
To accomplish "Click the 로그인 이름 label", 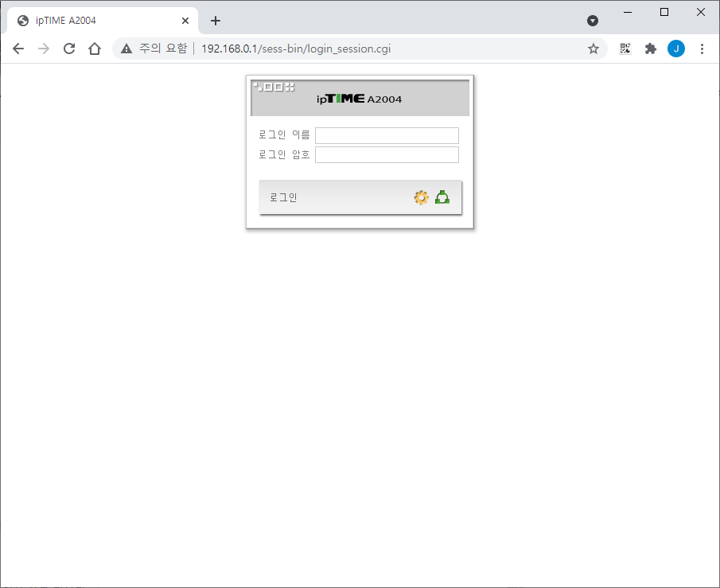I will click(x=284, y=134).
